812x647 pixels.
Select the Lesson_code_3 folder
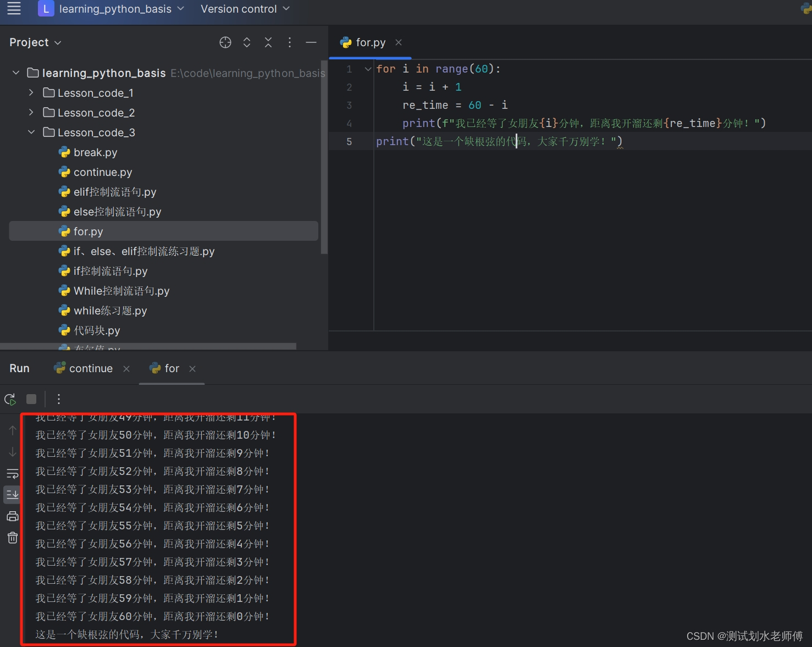[96, 132]
